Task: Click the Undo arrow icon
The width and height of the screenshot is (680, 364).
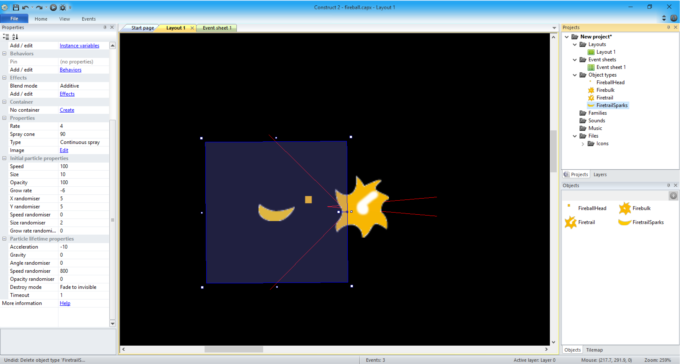Action: coord(26,7)
